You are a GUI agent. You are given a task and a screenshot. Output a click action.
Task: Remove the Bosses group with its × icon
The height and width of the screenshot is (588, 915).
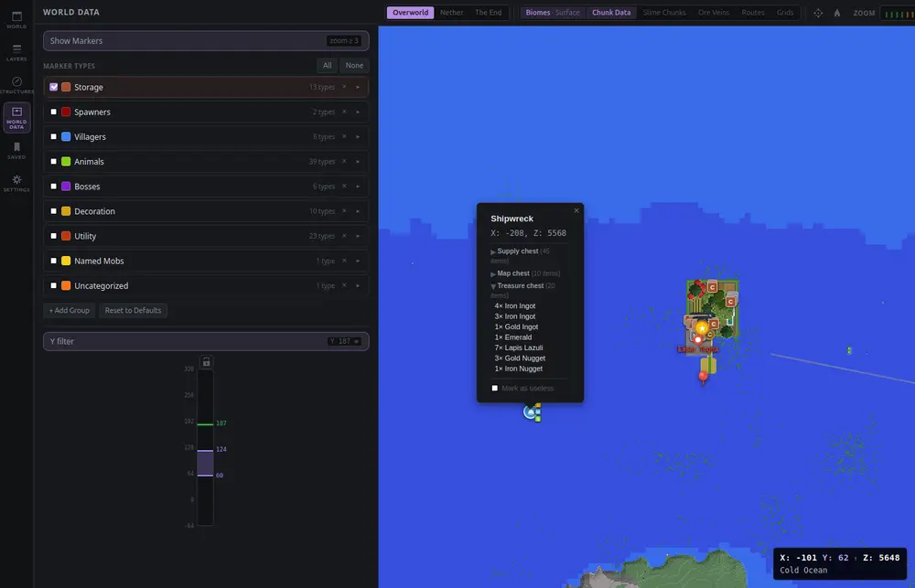coord(344,186)
